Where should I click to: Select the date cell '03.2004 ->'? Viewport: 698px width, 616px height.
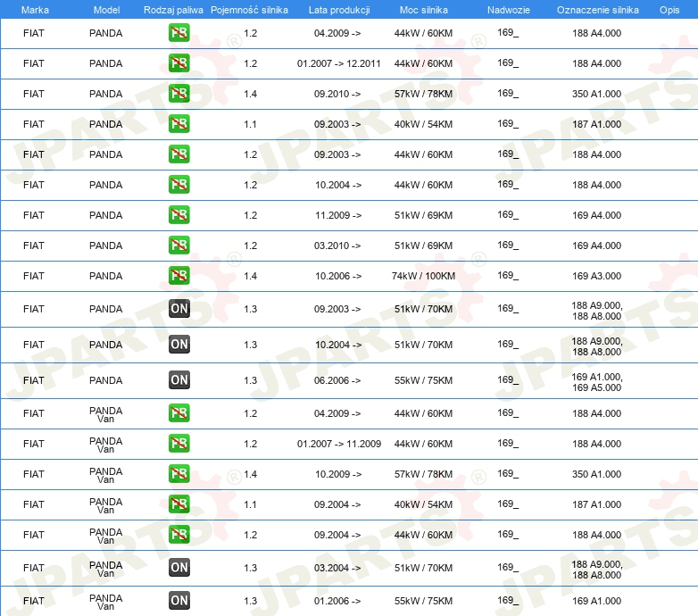click(337, 568)
